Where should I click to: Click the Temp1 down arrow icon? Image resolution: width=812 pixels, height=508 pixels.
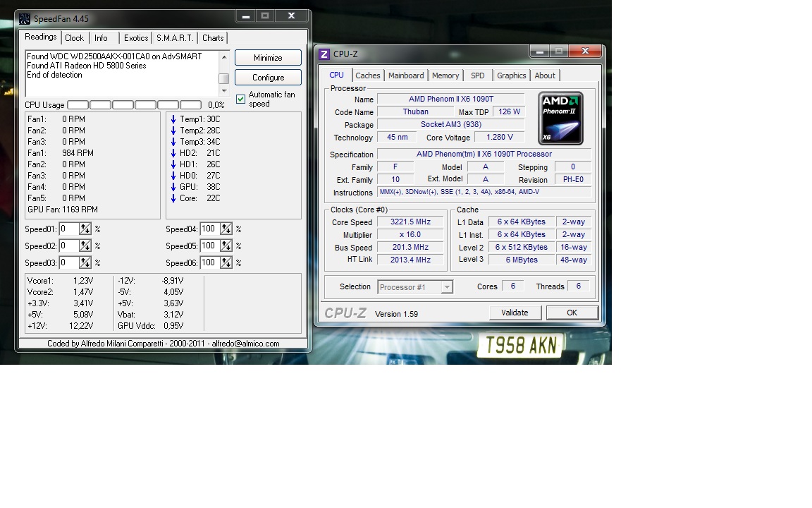[x=173, y=119]
